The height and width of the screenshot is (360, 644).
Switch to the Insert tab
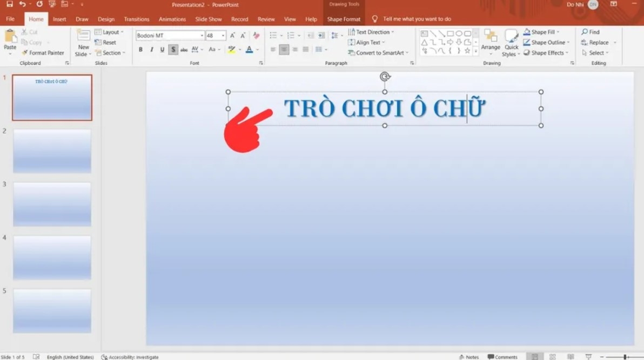point(59,19)
